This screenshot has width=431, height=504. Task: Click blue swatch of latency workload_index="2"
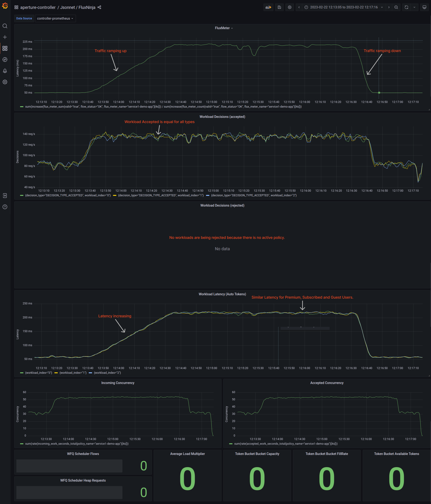click(x=90, y=373)
